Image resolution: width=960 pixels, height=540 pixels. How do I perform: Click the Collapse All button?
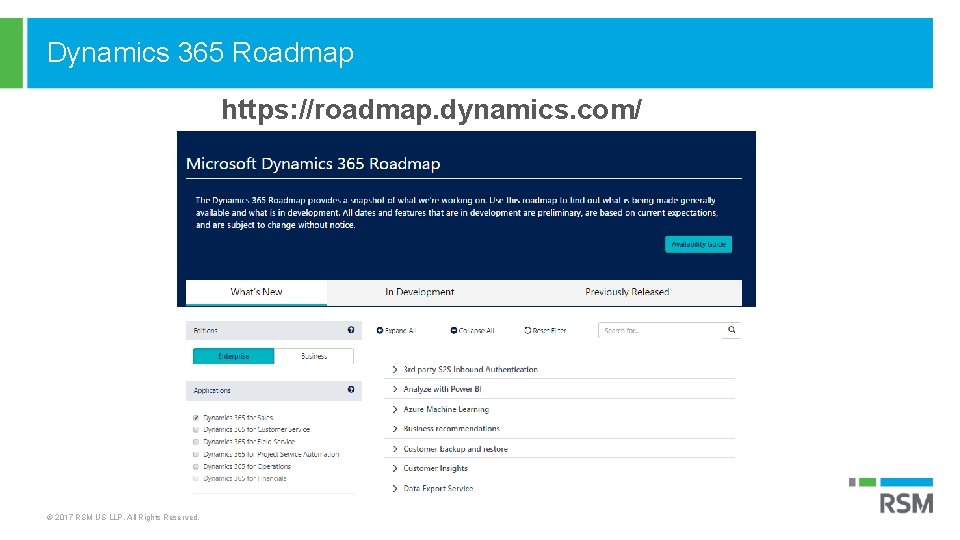point(472,331)
